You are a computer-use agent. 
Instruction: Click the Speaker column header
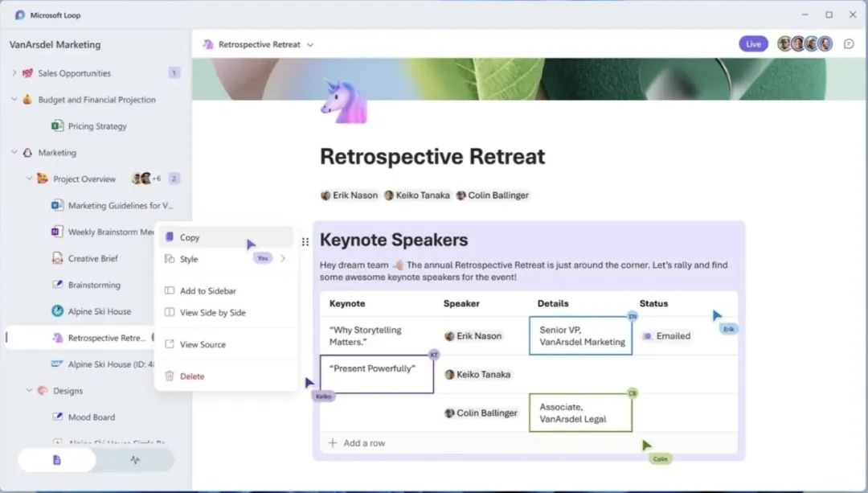pyautogui.click(x=461, y=303)
